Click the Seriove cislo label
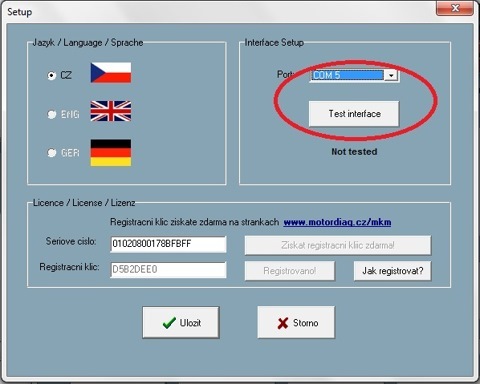This screenshot has width=480, height=384. tap(71, 241)
